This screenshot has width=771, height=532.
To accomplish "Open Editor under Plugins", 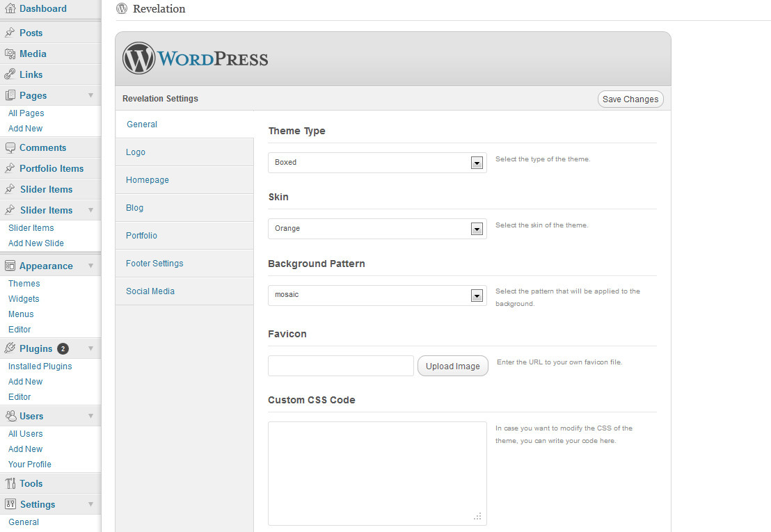I will pyautogui.click(x=19, y=396).
